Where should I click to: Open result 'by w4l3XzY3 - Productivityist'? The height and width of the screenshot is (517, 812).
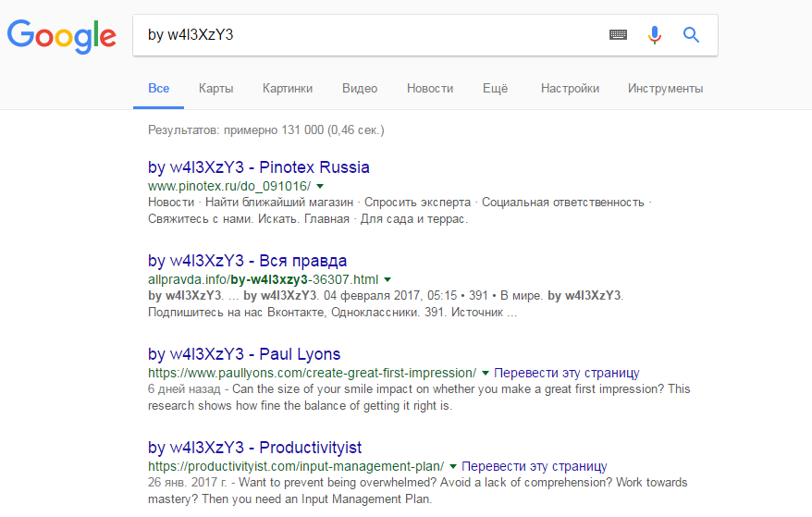coord(254,447)
